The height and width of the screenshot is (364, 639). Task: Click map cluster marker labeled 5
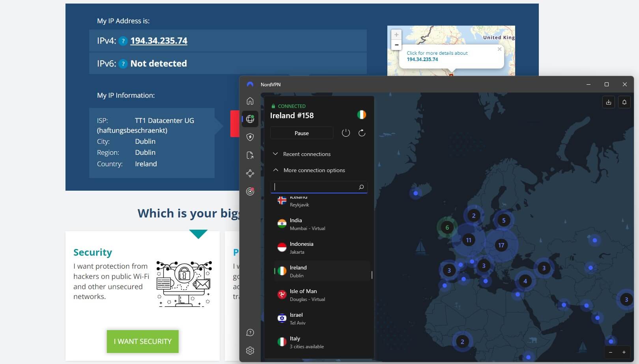point(504,220)
